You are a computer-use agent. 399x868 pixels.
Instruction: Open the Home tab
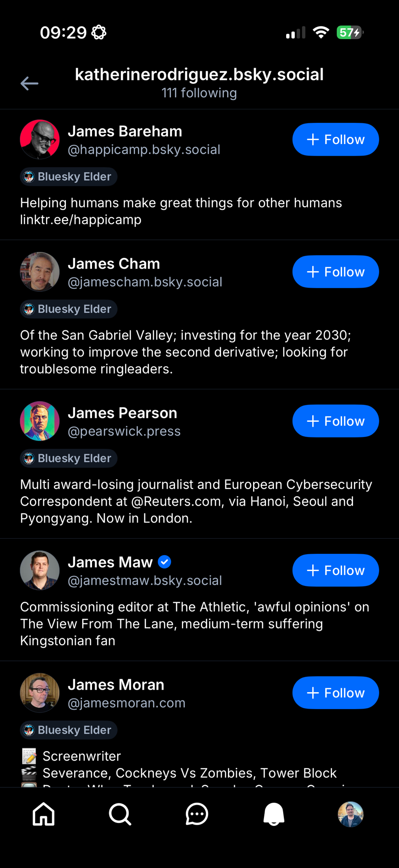click(x=44, y=814)
